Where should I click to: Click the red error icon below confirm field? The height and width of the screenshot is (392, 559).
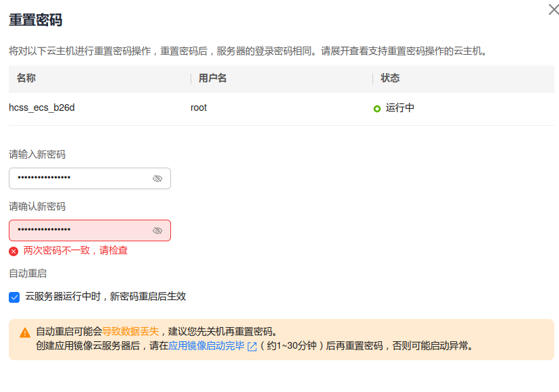tap(14, 251)
